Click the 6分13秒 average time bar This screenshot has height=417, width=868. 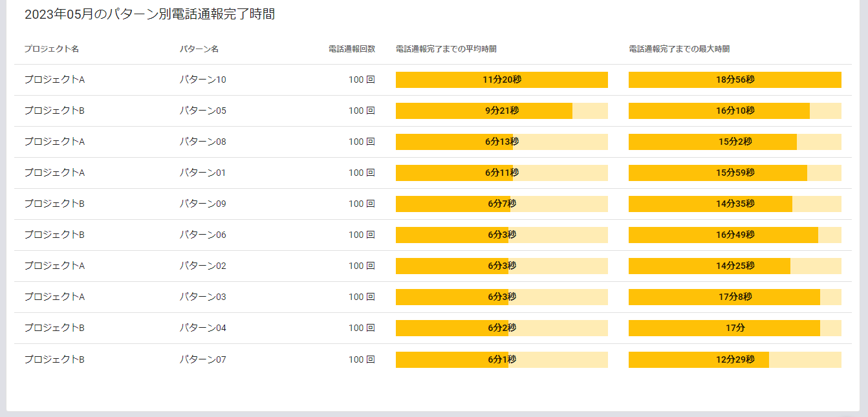coord(501,142)
